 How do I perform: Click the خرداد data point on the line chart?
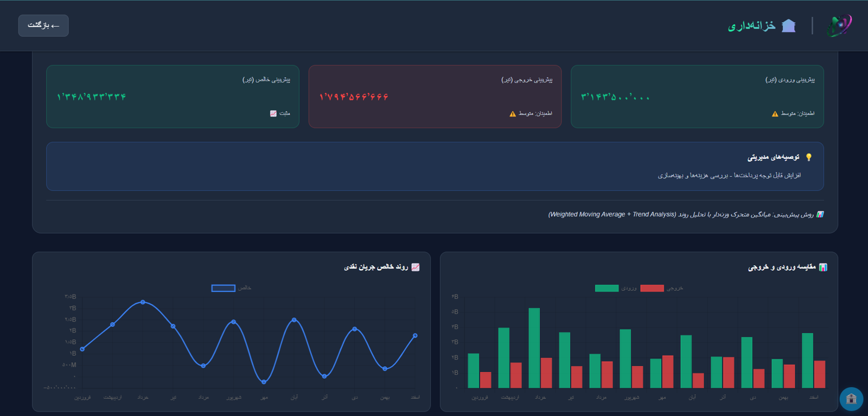pyautogui.click(x=143, y=302)
